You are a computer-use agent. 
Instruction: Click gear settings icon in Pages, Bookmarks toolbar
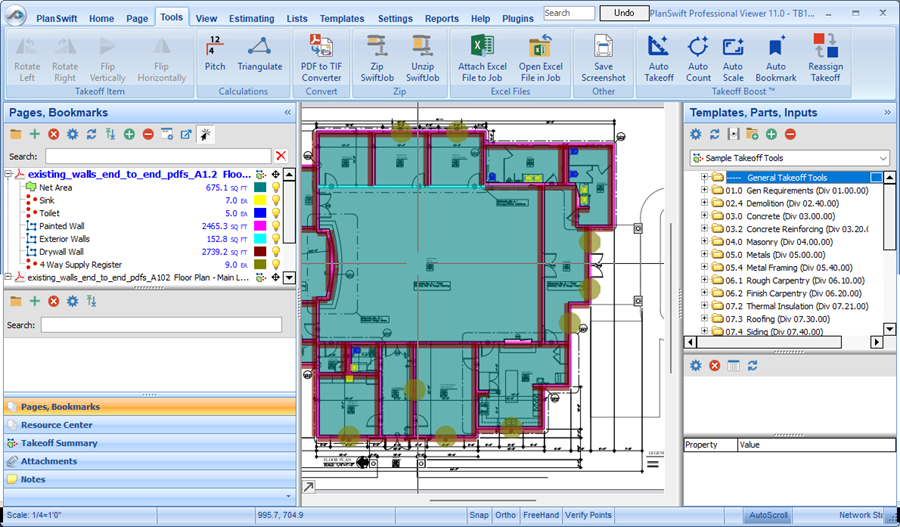point(72,134)
